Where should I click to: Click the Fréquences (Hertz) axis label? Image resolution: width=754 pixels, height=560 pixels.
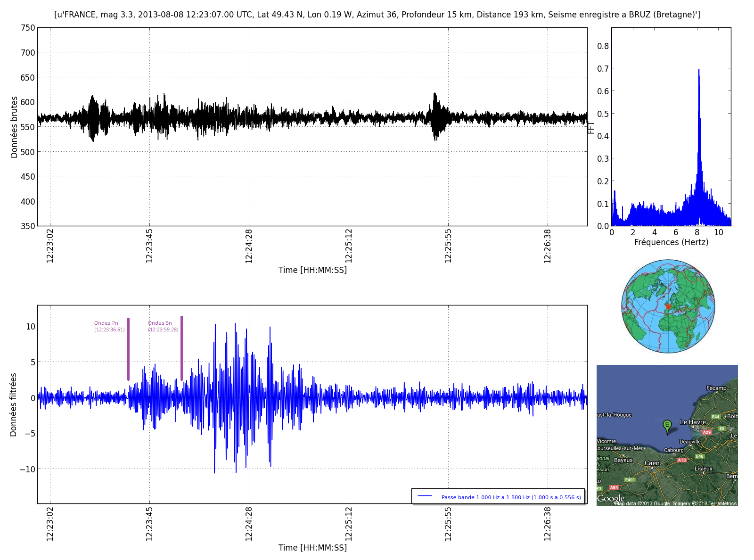671,242
